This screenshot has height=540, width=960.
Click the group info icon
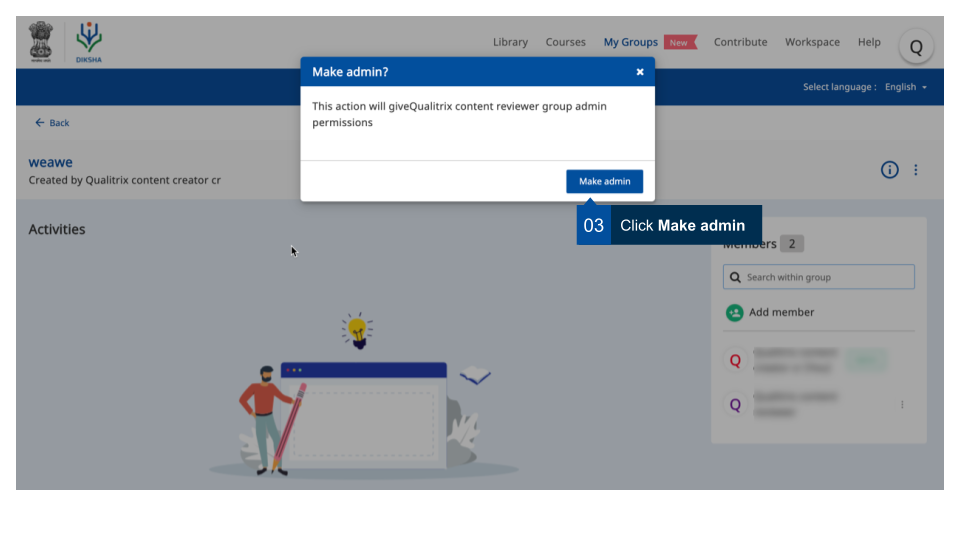click(x=889, y=170)
